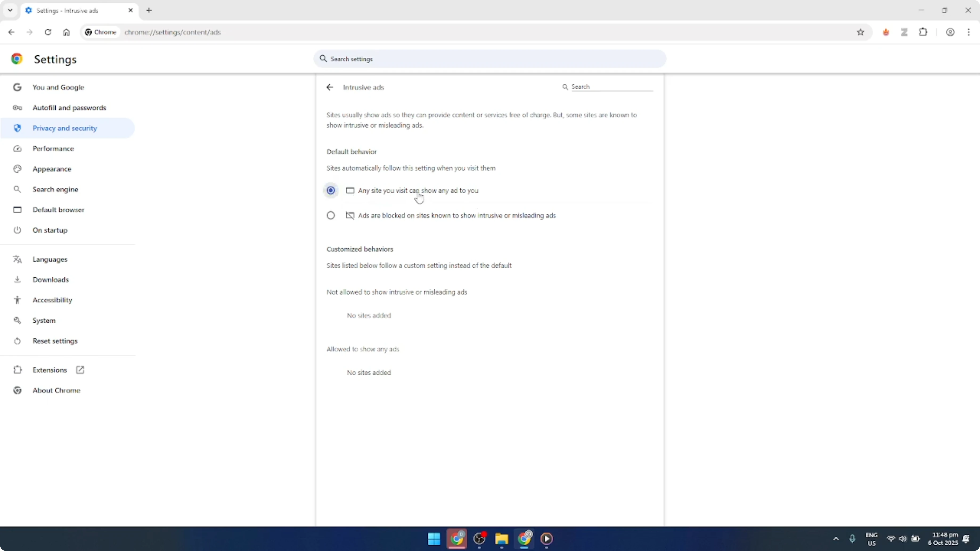Screen dimensions: 980x551
Task: Open Extensions from the sidebar
Action: (50, 370)
